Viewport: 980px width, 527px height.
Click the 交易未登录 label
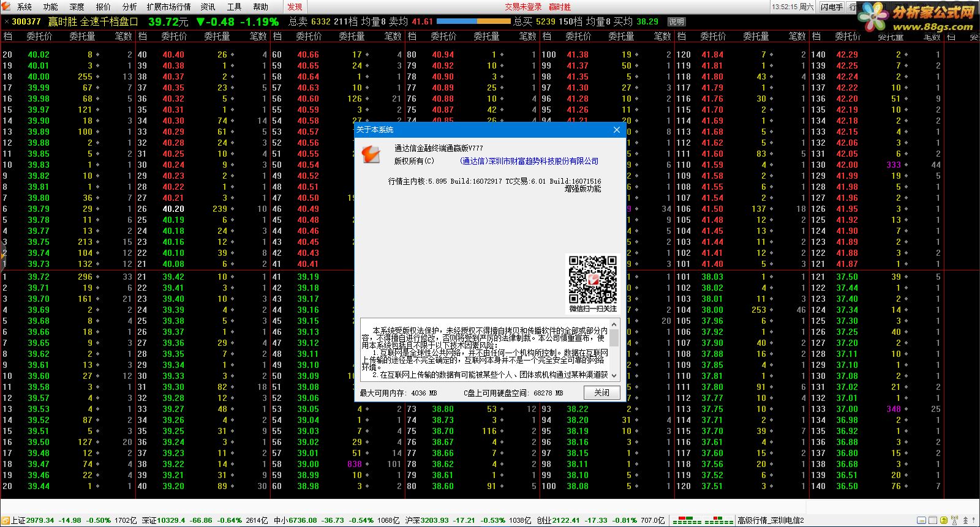[x=523, y=7]
